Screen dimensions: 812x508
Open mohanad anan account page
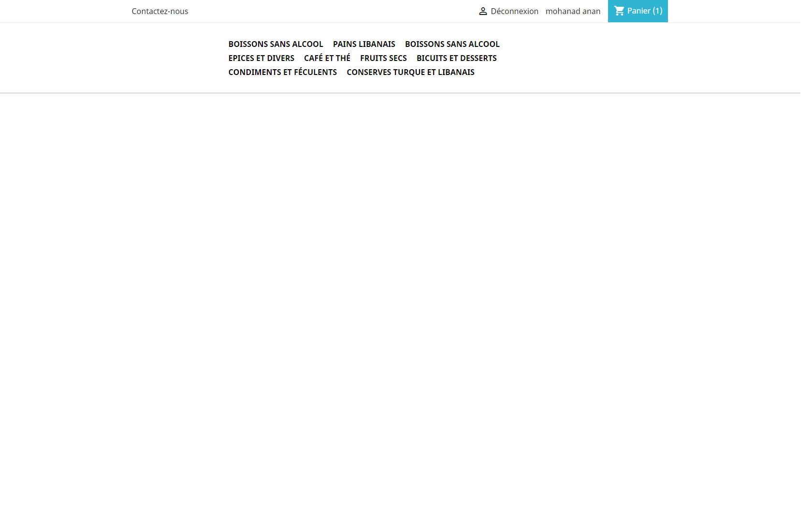point(573,11)
